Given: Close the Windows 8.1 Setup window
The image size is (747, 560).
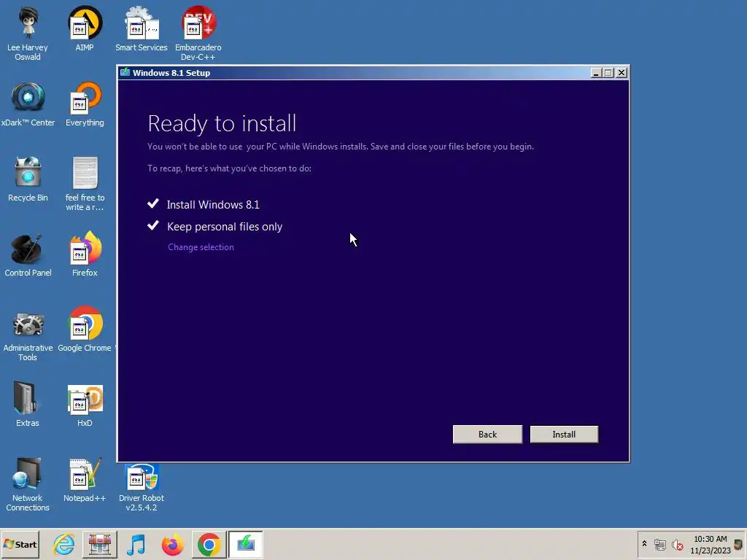Looking at the screenshot, I should pos(622,73).
